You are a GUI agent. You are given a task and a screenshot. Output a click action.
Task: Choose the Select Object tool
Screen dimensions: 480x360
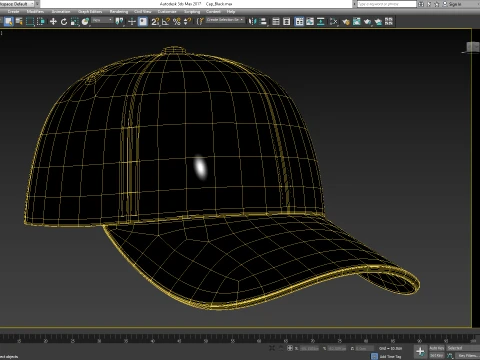point(8,22)
